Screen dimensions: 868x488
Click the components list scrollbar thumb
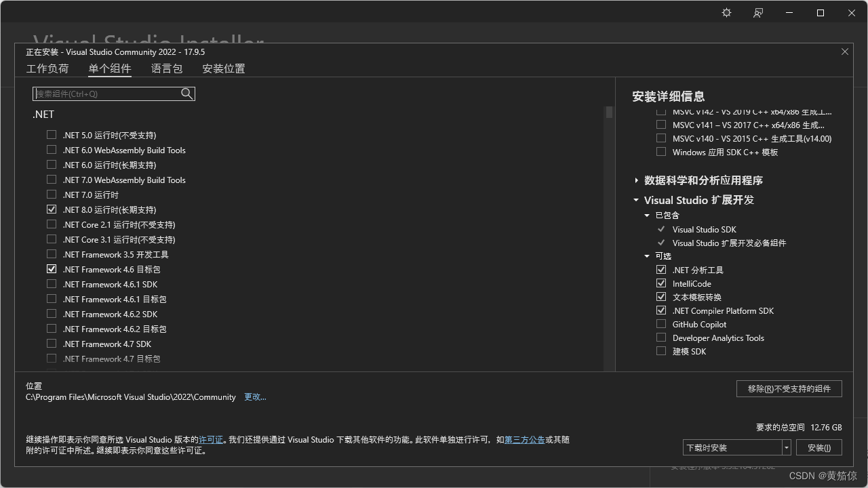tap(609, 112)
